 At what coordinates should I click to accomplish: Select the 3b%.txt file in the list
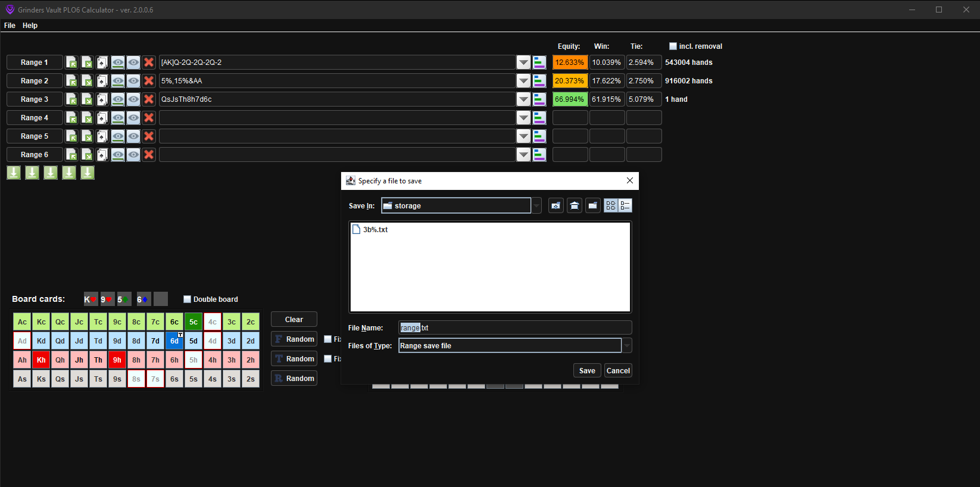375,230
